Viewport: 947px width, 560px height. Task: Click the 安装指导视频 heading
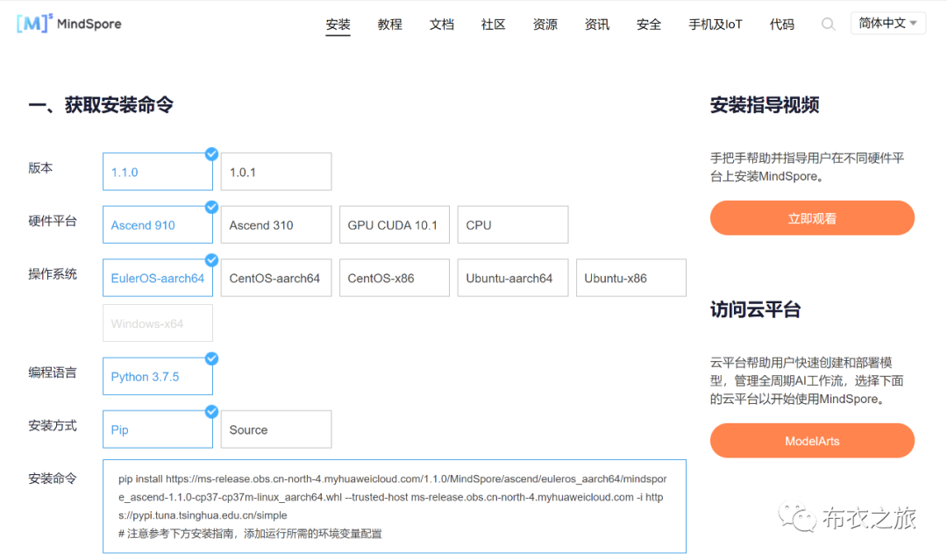point(765,105)
